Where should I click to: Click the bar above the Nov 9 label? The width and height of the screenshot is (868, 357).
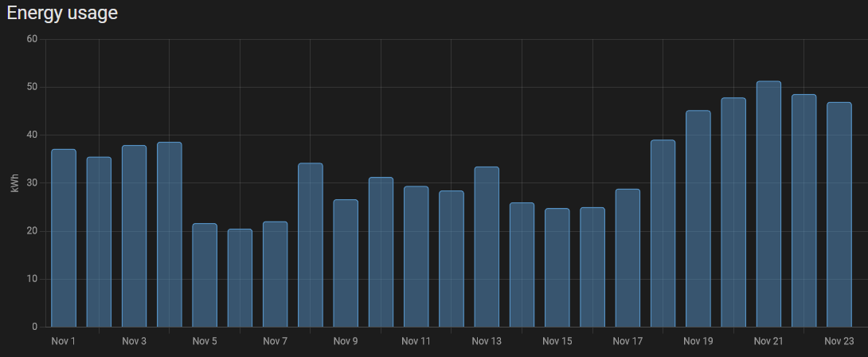pyautogui.click(x=346, y=263)
